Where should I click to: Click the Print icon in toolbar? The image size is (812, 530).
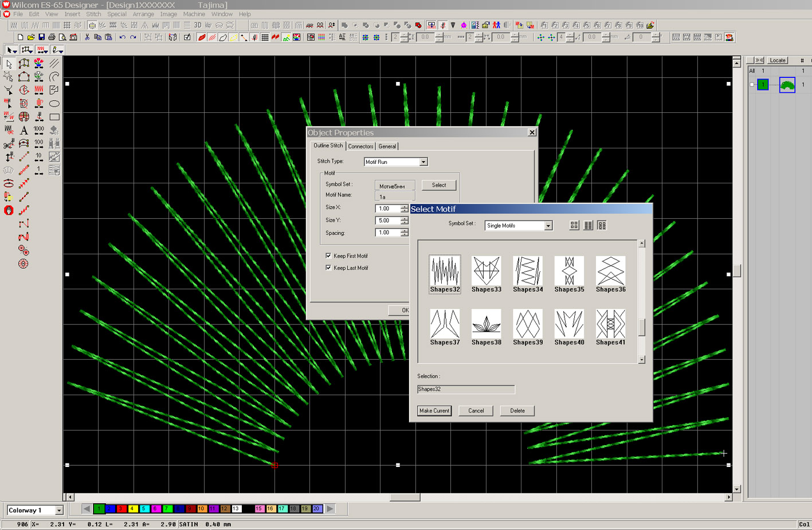click(x=52, y=37)
